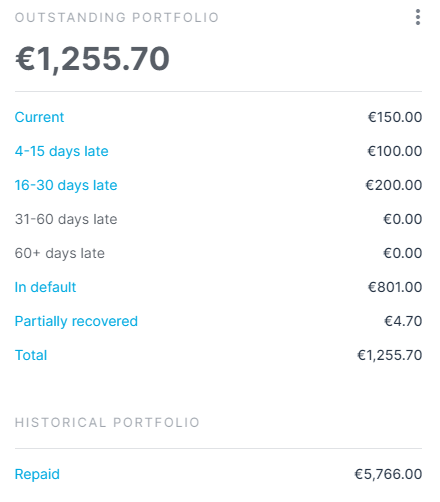Viewport: 440px width, 502px height.
Task: Click the €150.00 Current amount
Action: (395, 117)
